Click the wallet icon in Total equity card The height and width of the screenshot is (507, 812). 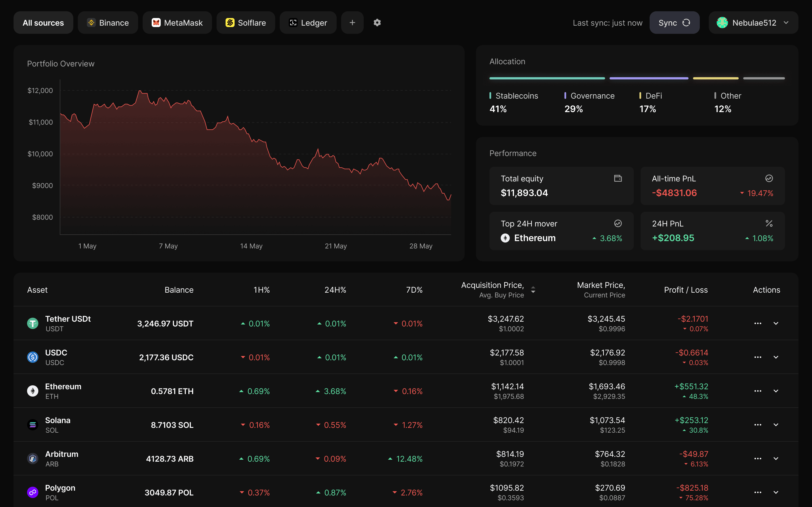coord(618,178)
